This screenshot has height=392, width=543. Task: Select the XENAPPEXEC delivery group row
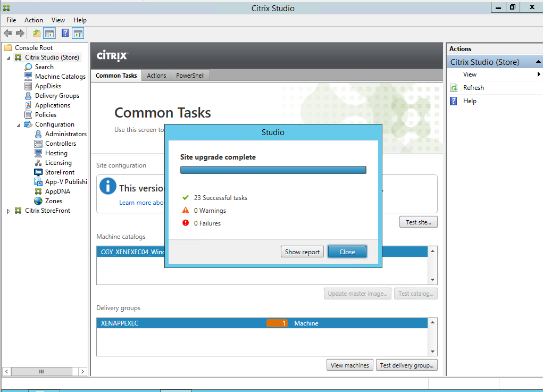pyautogui.click(x=262, y=323)
